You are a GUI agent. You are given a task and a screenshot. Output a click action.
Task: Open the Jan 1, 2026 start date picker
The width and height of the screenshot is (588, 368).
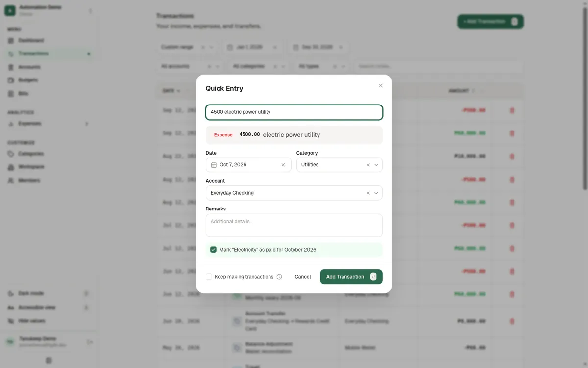(x=252, y=47)
